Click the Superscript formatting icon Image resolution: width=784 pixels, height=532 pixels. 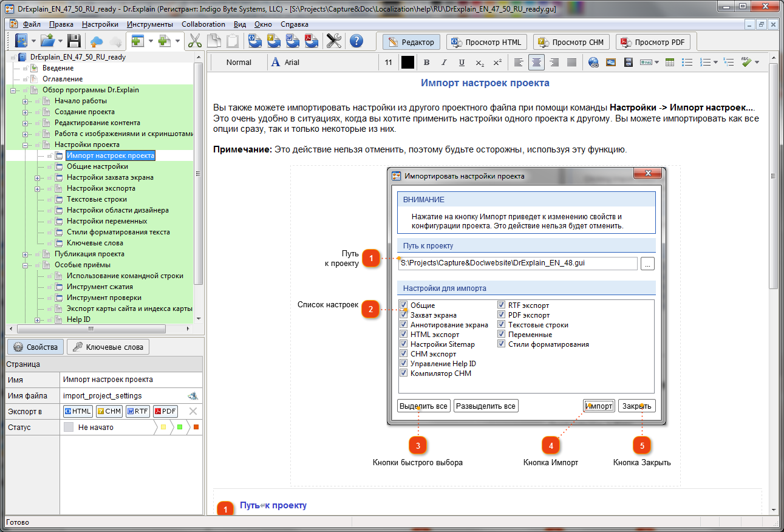pos(497,62)
